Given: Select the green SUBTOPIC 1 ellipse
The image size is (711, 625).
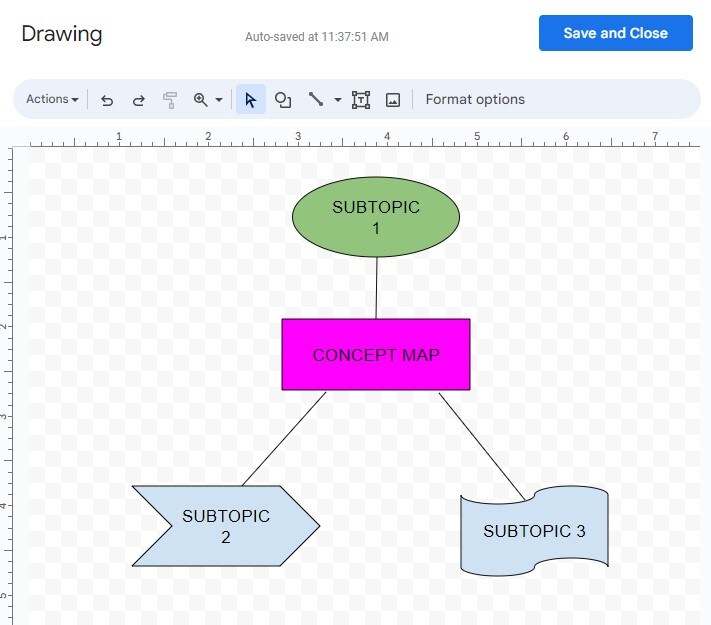Looking at the screenshot, I should (x=376, y=217).
